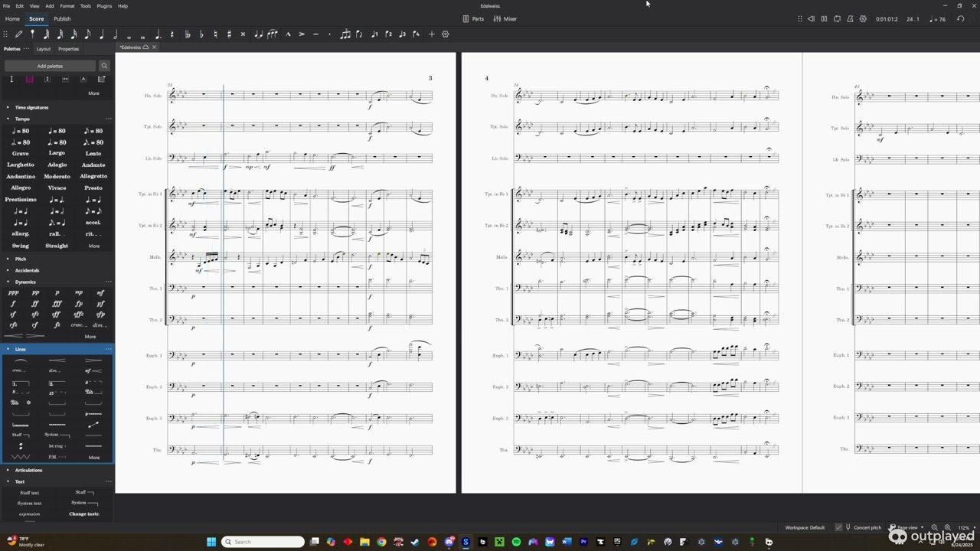Toggle double sharp accidental
This screenshot has width=980, height=551.
[243, 34]
